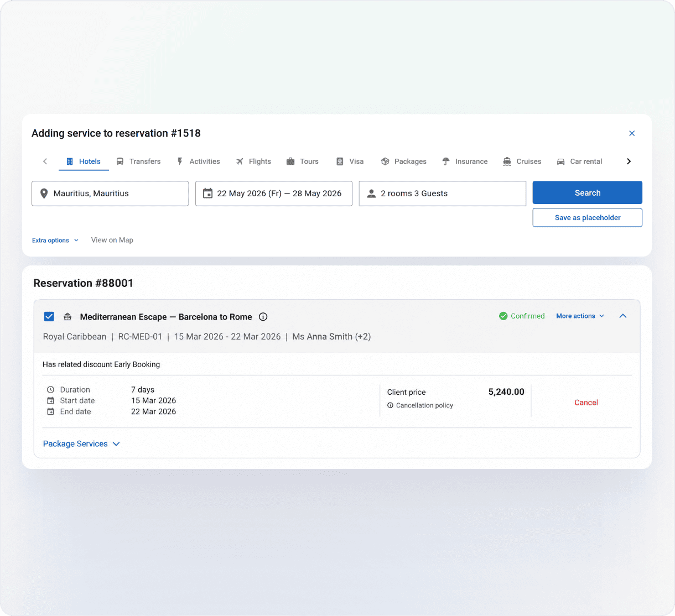
Task: Select the Car rental tab
Action: (579, 161)
